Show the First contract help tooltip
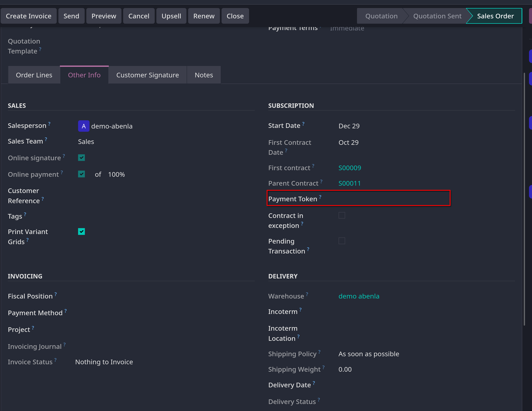 pos(313,166)
